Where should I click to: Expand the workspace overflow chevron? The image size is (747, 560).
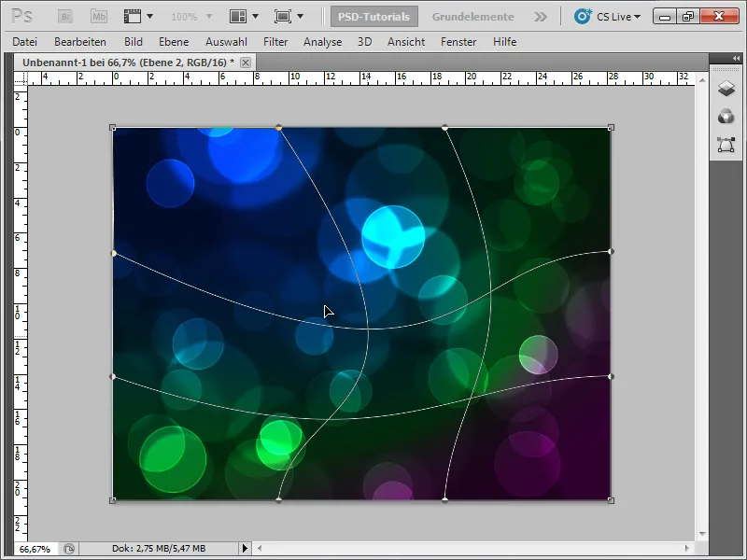pos(540,16)
